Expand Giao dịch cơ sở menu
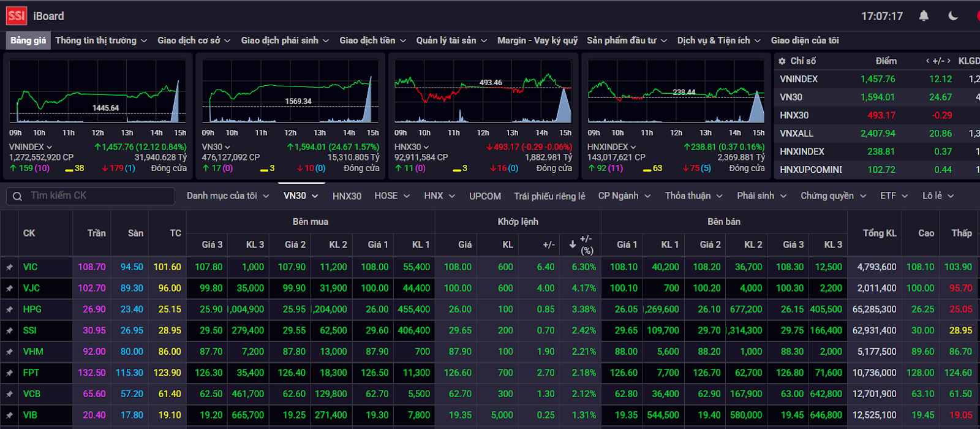This screenshot has height=429, width=980. pyautogui.click(x=194, y=40)
